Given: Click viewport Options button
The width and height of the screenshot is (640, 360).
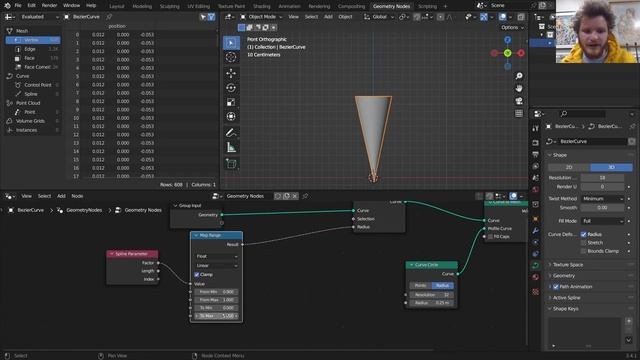Looking at the screenshot, I should pyautogui.click(x=512, y=27).
